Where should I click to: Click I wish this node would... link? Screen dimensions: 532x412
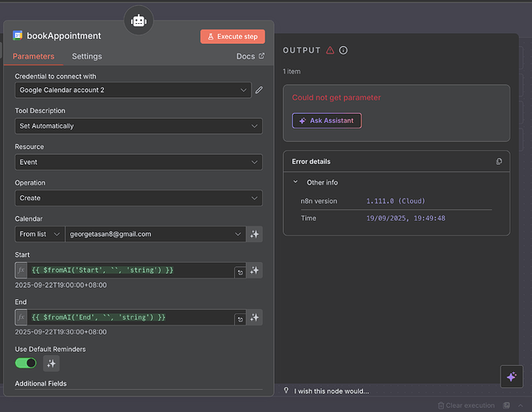click(x=332, y=391)
